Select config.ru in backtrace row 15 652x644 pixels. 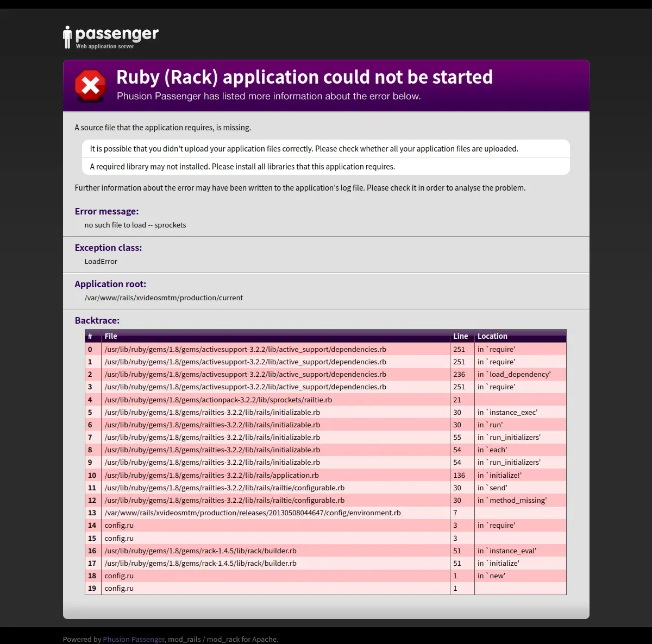pos(119,538)
